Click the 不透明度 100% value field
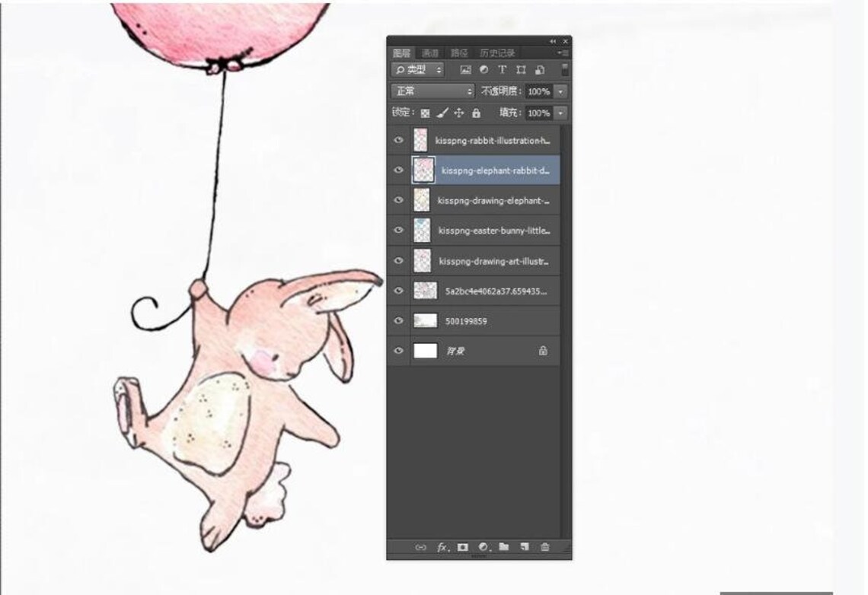This screenshot has height=595, width=868. (x=540, y=91)
